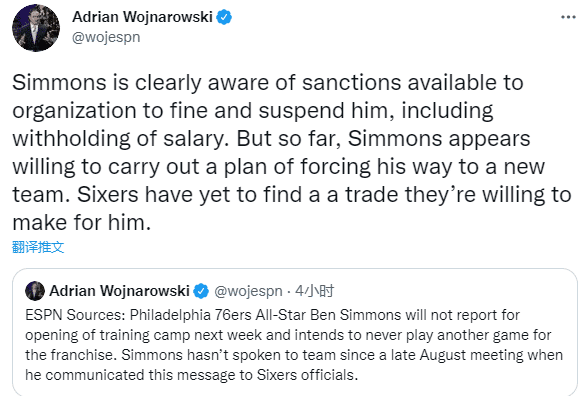This screenshot has height=396, width=583.
Task: Click the quoted text 'Sixers officials' line
Action: pyautogui.click(x=191, y=375)
